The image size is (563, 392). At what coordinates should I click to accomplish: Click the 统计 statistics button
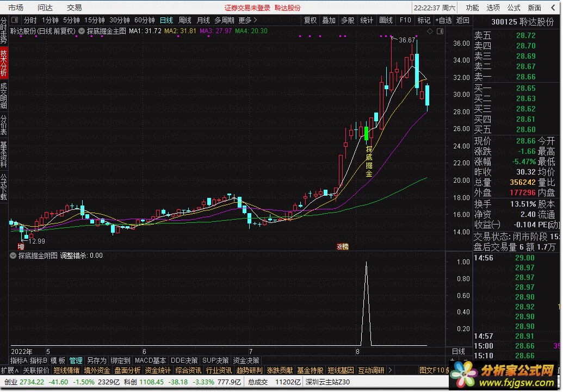tap(367, 20)
